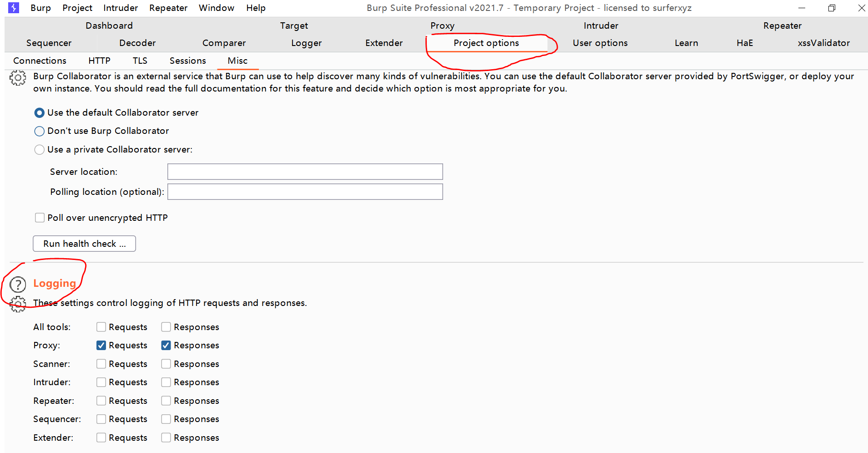868x453 pixels.
Task: Open the Window menu
Action: pos(217,8)
